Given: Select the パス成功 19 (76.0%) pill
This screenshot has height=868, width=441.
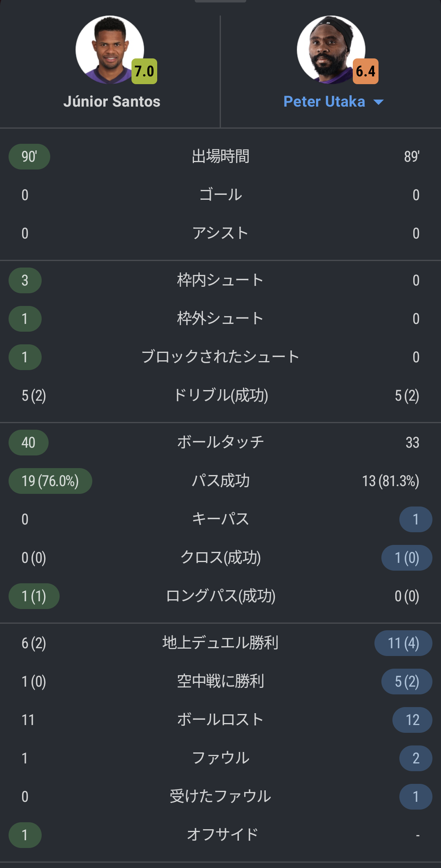Looking at the screenshot, I should coord(50,481).
